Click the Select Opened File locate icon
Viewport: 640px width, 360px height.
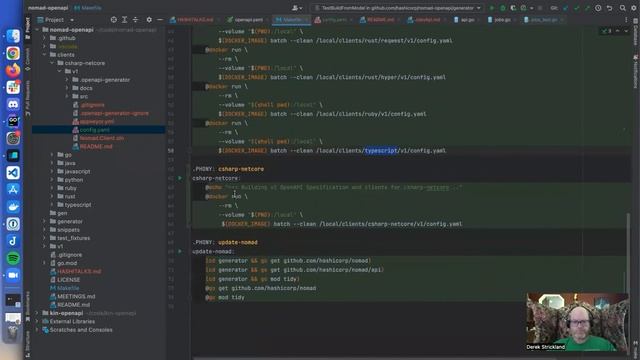(x=113, y=20)
